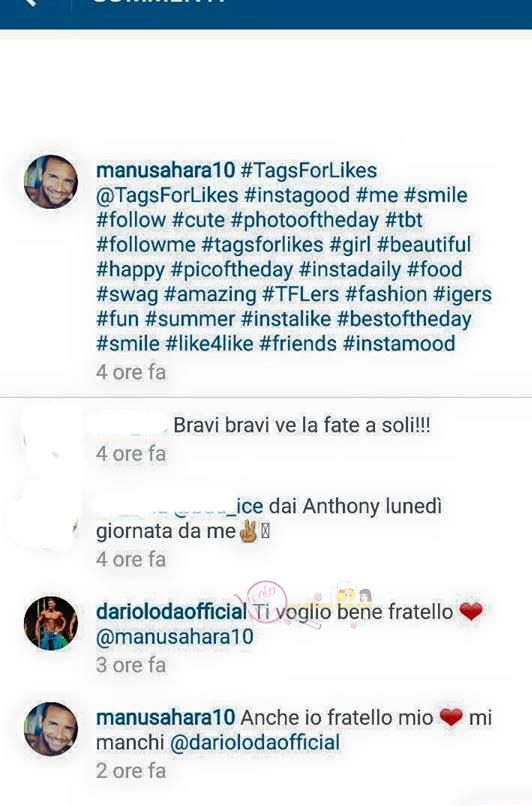
Task: Open the #followme hashtag
Action: 146,245
